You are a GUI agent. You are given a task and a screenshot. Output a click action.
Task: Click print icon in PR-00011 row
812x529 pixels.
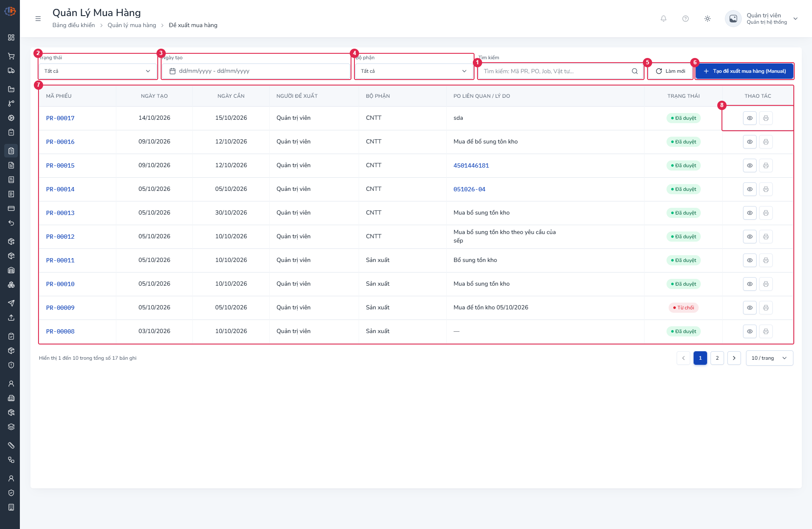766,260
